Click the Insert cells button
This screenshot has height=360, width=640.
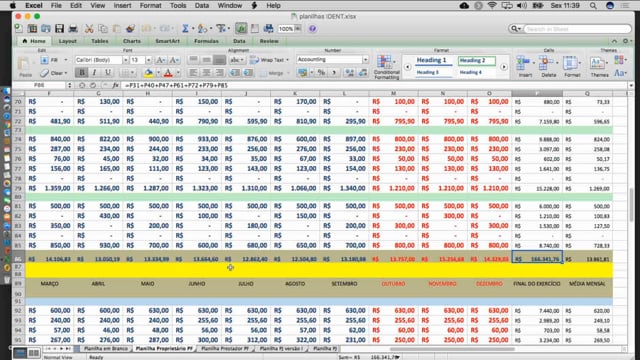click(x=525, y=67)
